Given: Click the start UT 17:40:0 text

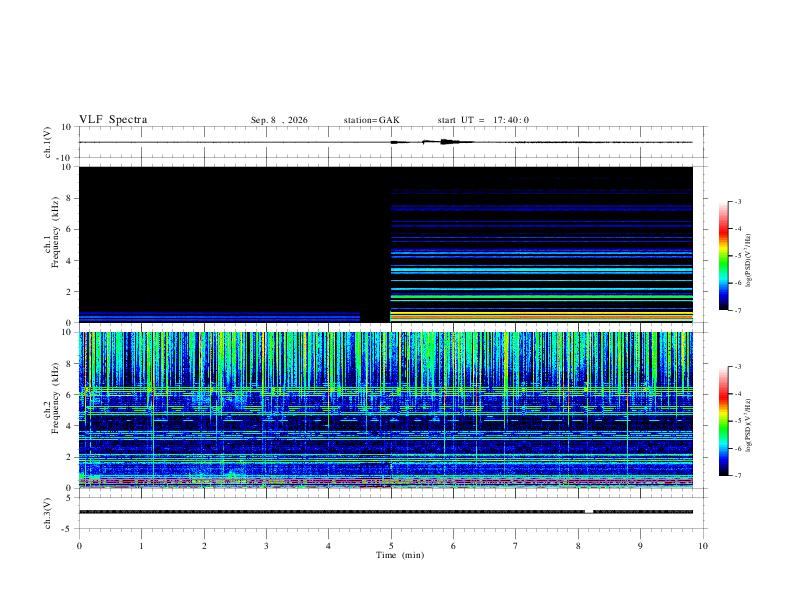Looking at the screenshot, I should coord(483,120).
